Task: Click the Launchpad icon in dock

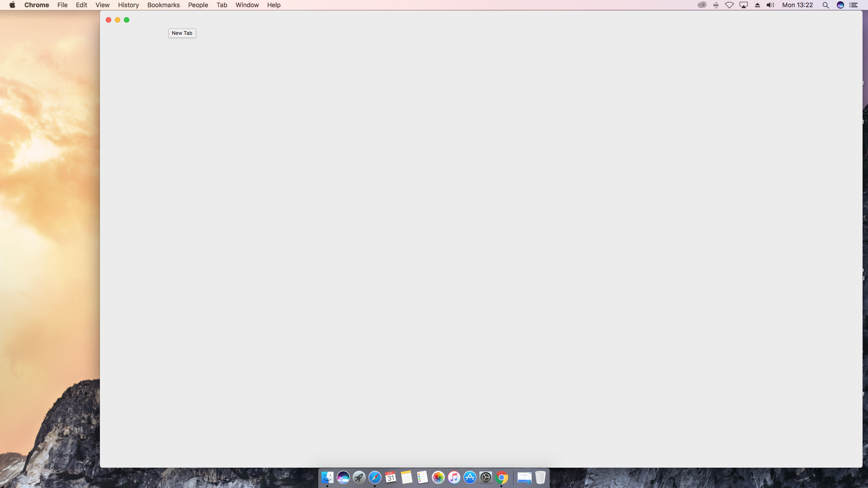Action: point(359,477)
